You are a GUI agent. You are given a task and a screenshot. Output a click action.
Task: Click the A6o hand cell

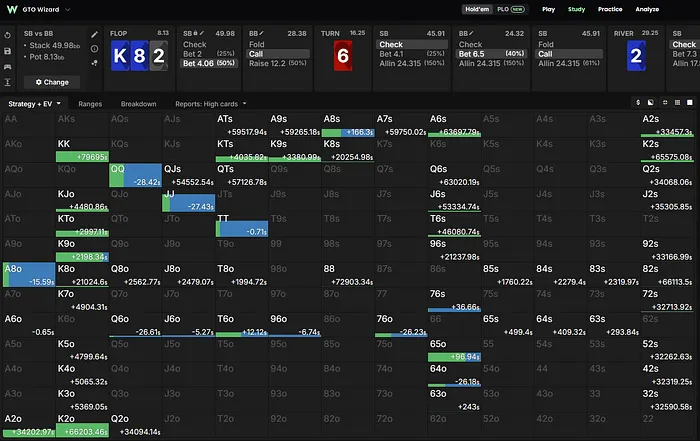point(29,325)
